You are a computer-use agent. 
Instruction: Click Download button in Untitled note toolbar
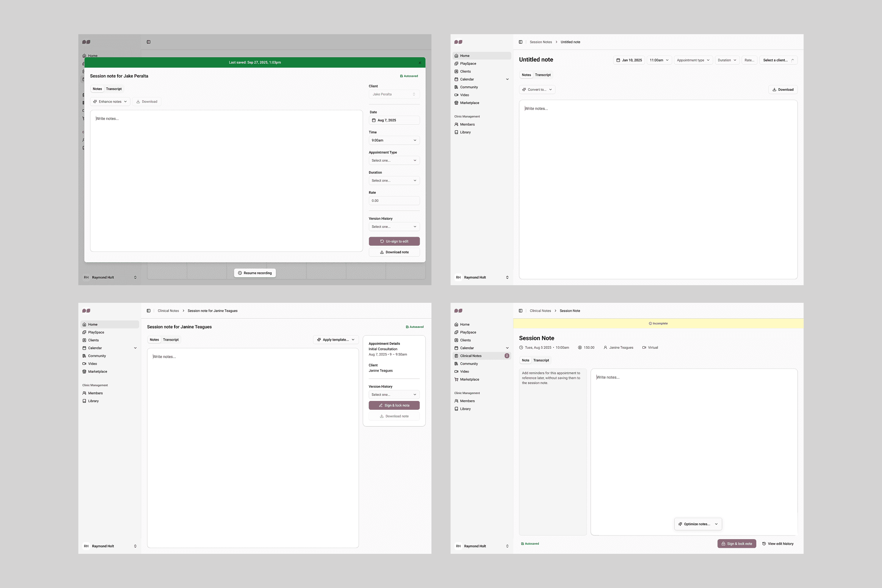click(x=783, y=90)
